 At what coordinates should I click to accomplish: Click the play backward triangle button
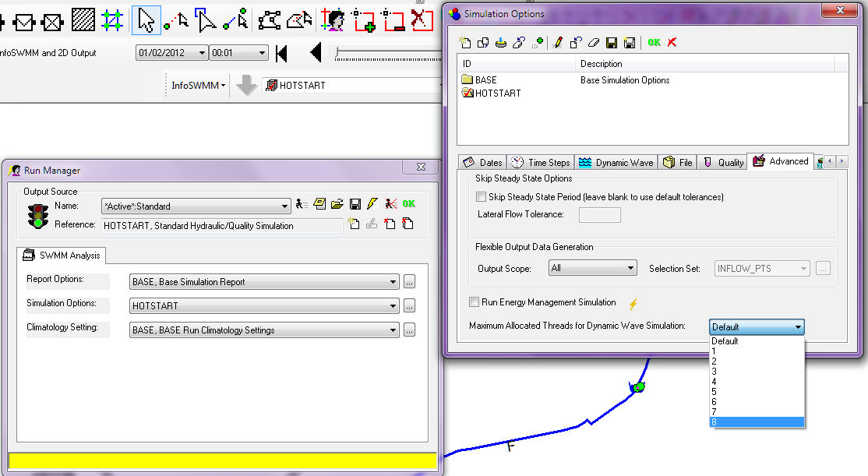tap(316, 52)
